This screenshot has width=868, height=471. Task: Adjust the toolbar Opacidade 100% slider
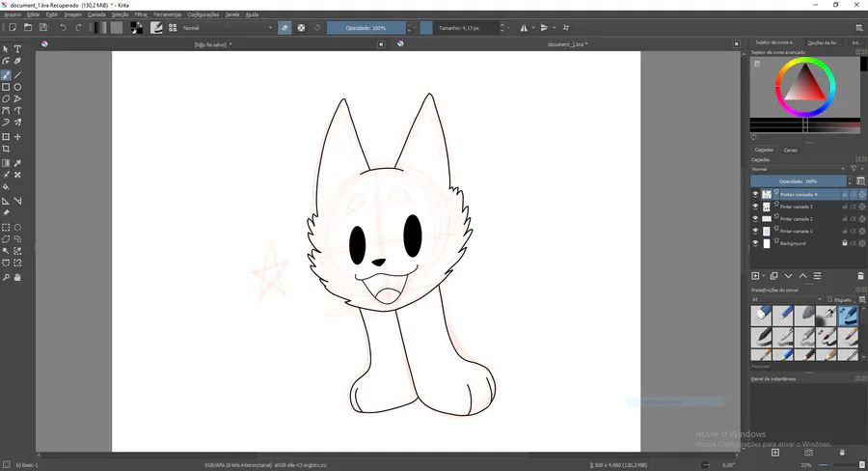tap(366, 28)
